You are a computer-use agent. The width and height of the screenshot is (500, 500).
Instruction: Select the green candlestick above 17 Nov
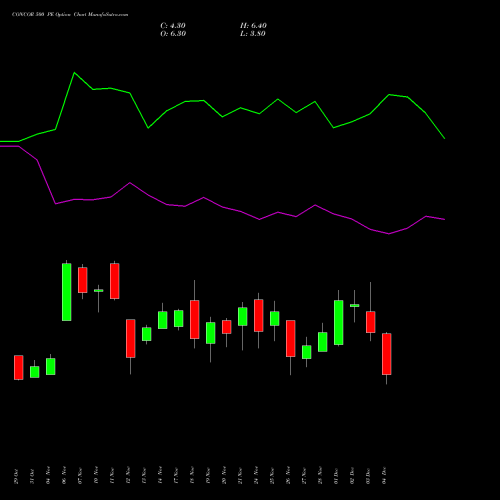179,319
